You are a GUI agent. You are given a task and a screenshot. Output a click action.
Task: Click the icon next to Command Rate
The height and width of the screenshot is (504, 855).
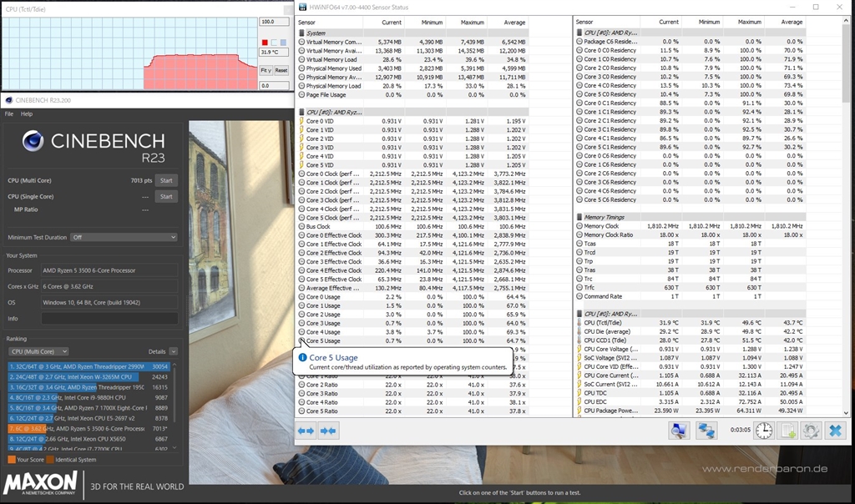pos(579,296)
